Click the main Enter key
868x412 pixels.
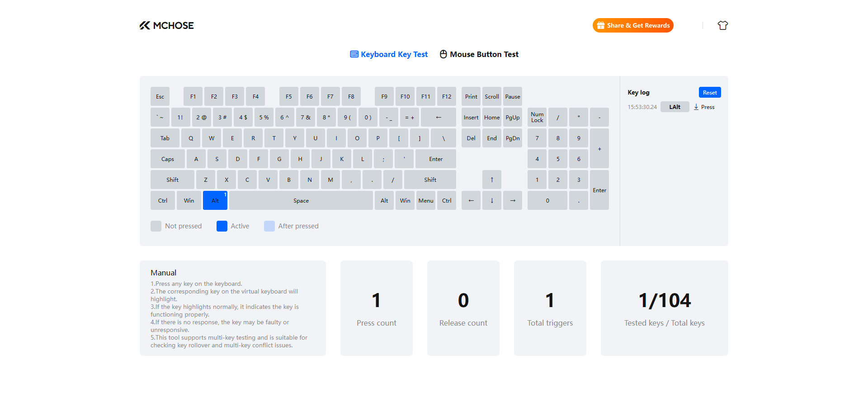(x=436, y=159)
